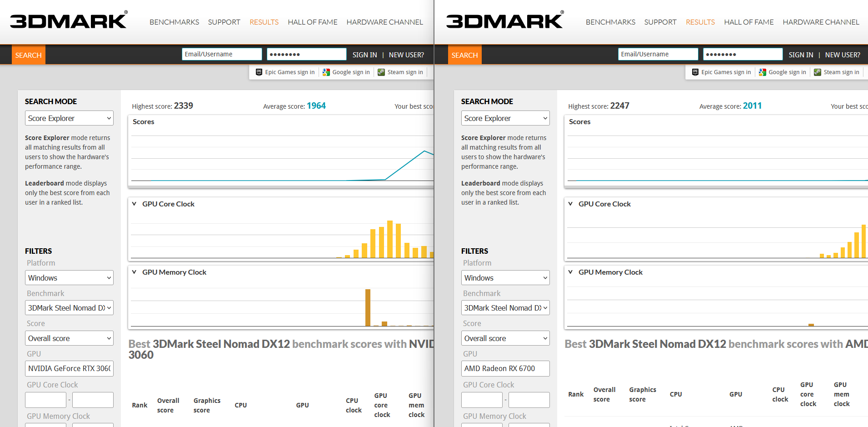Collapse GPU Memory Clock chart, left window
The width and height of the screenshot is (868, 427).
[134, 272]
